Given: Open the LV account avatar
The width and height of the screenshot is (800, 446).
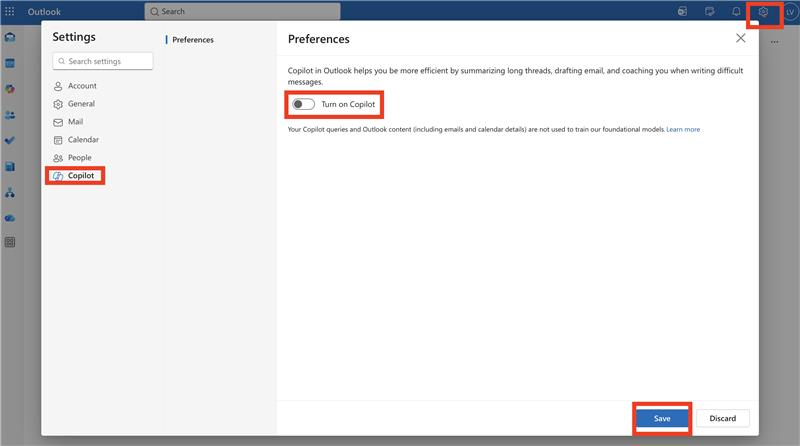Looking at the screenshot, I should 790,12.
